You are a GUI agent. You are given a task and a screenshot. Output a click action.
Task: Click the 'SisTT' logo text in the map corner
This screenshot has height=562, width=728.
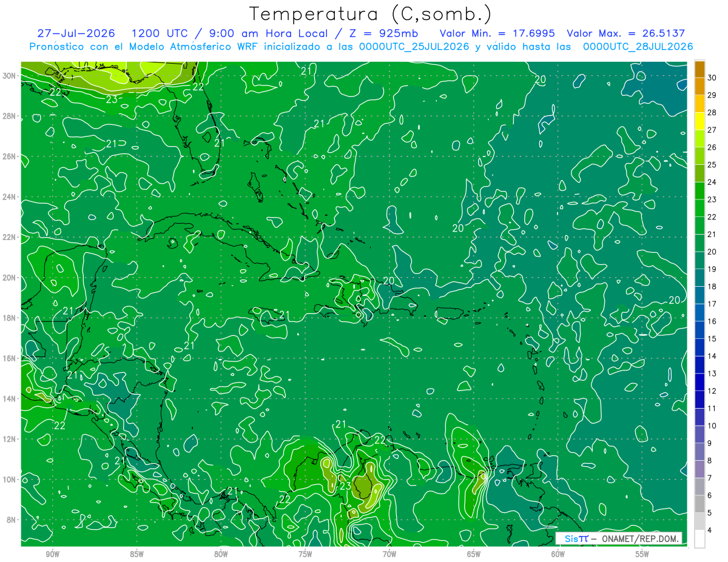pos(576,538)
